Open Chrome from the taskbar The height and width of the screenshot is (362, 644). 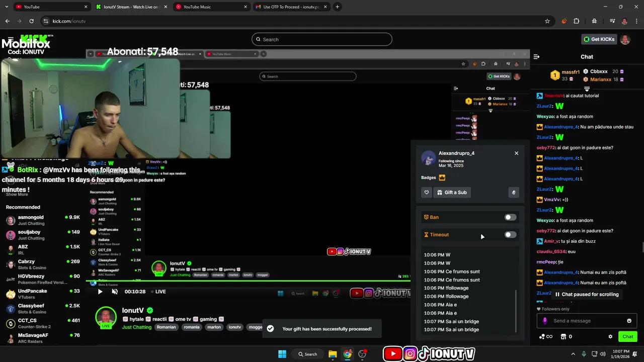pos(348,354)
